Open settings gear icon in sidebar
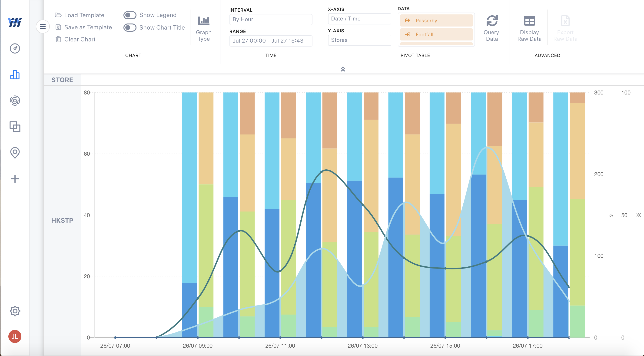Viewport: 644px width, 356px height. point(15,311)
